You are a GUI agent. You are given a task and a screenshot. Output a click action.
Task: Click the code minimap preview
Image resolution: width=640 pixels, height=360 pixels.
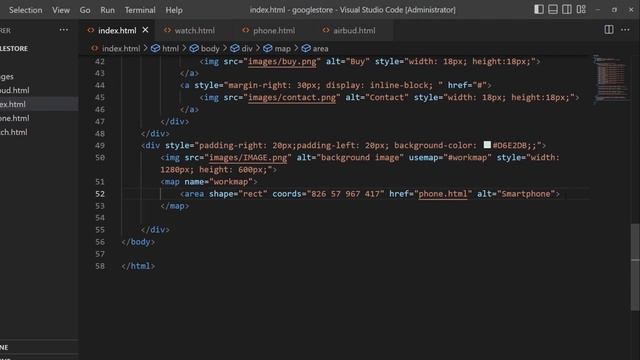[x=610, y=79]
